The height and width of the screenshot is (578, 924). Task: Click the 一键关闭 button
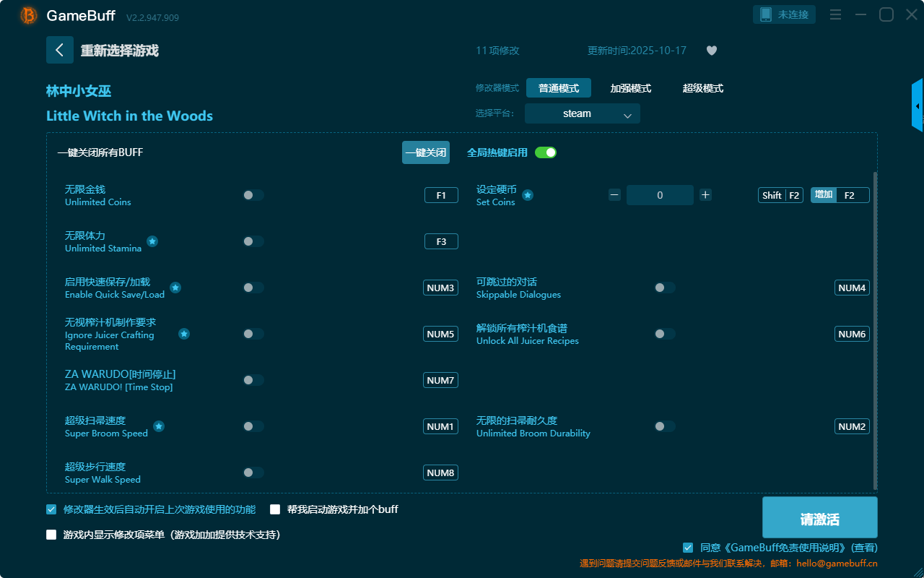coord(425,152)
